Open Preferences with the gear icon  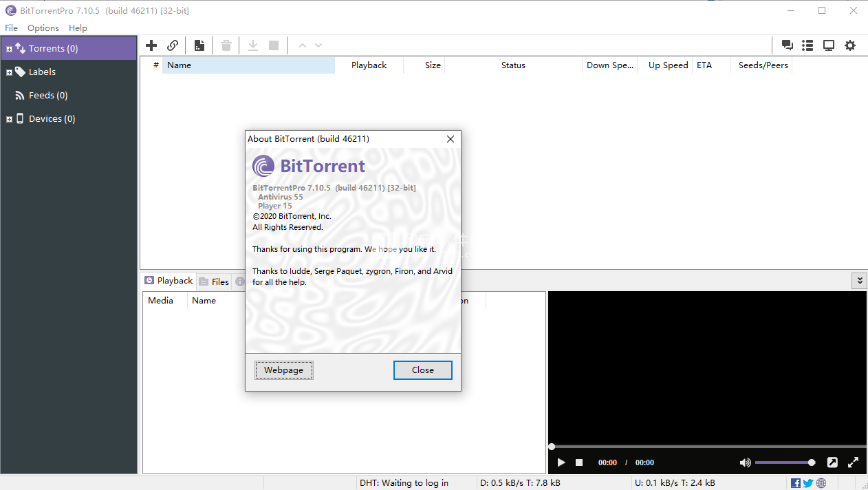[x=850, y=45]
